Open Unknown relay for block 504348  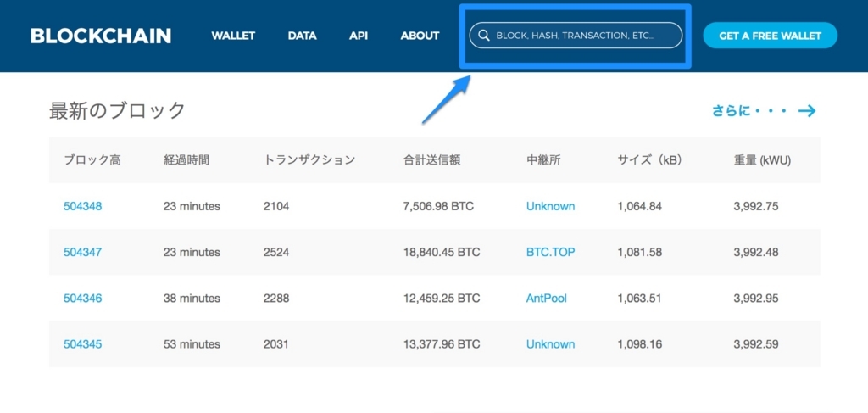(550, 207)
